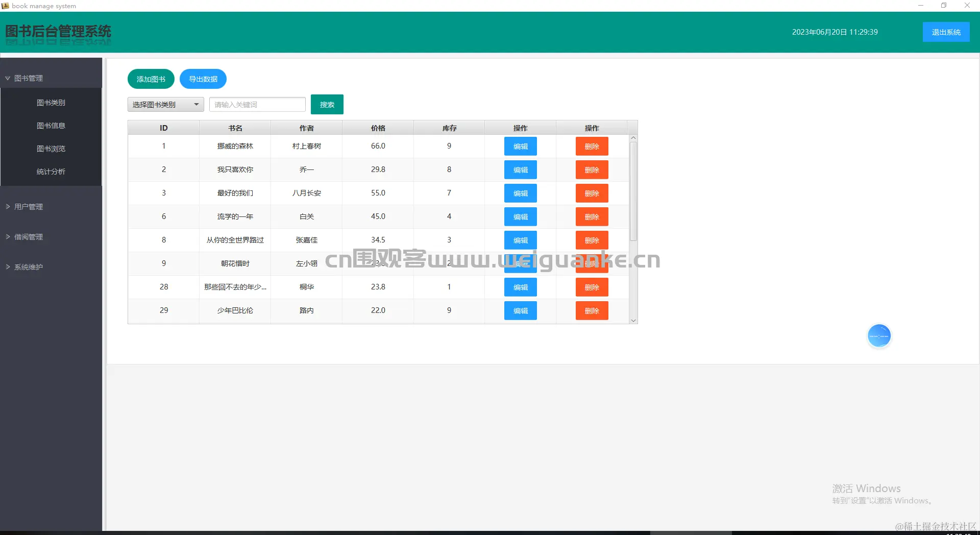
Task: Minimize the book manage system window
Action: 921,6
